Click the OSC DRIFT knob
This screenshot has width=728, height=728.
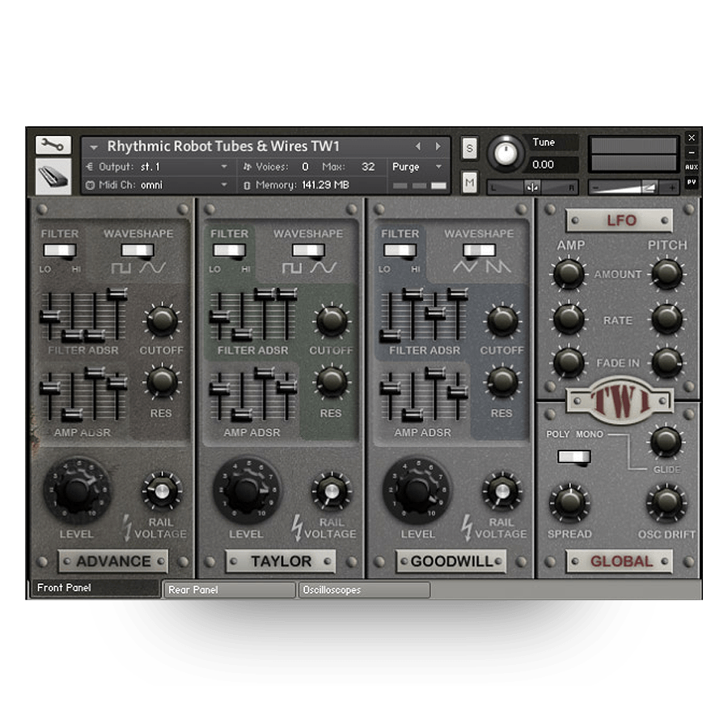pos(667,502)
